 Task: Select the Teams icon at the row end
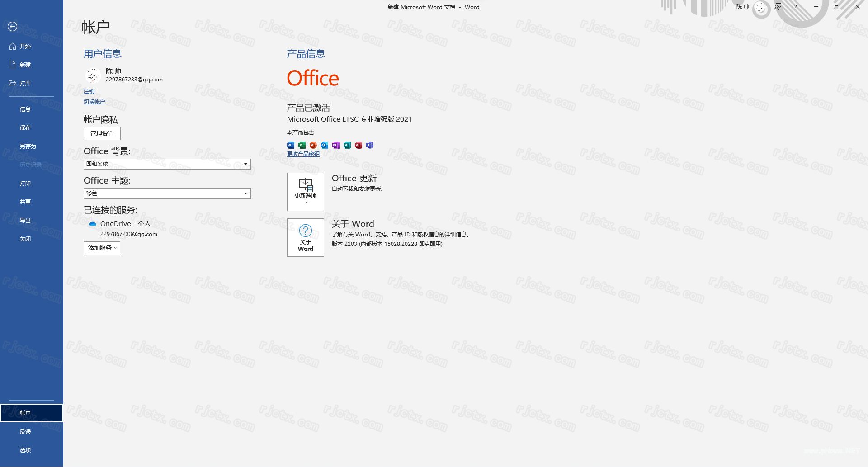pyautogui.click(x=370, y=145)
